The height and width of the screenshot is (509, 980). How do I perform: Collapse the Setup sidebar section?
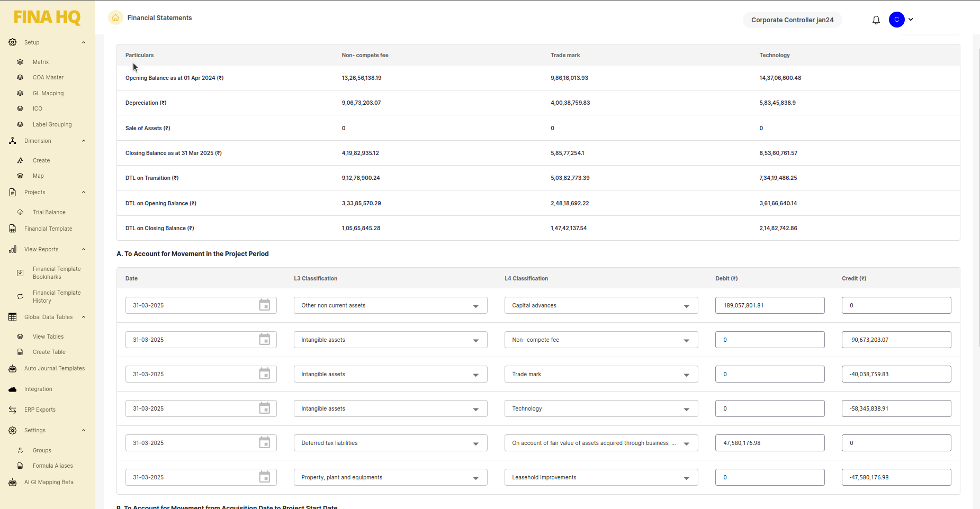[x=84, y=42]
